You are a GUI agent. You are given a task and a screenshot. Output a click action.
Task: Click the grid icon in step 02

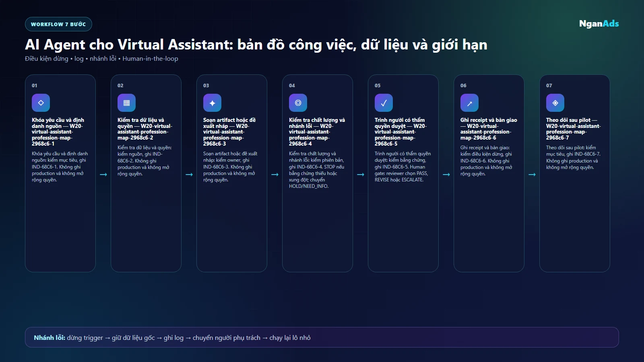(x=126, y=103)
